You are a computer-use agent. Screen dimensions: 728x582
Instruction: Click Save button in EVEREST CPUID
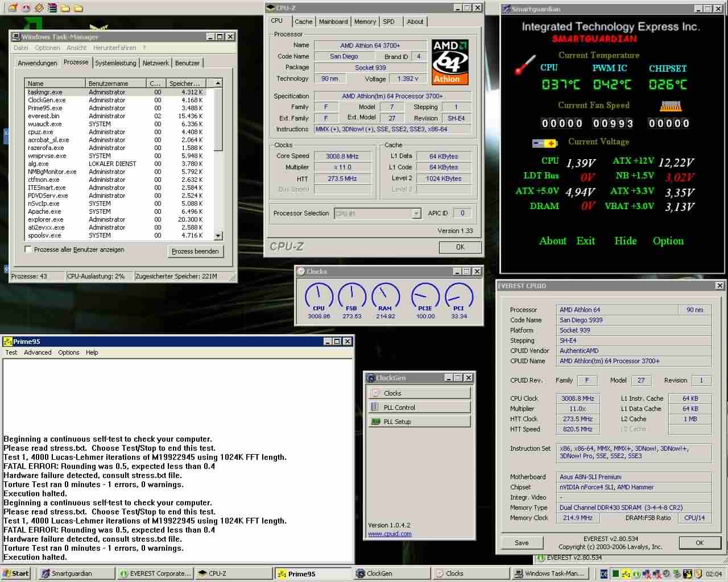coord(522,543)
